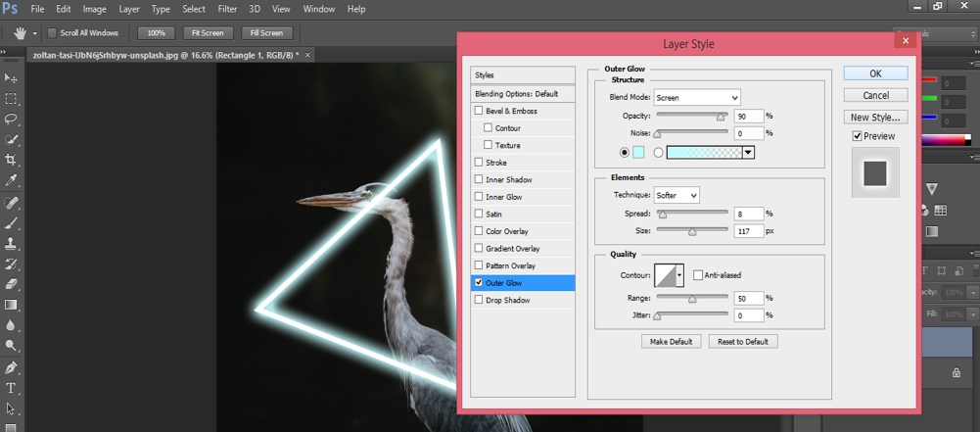Open the Image menu
The image size is (980, 432).
click(94, 9)
